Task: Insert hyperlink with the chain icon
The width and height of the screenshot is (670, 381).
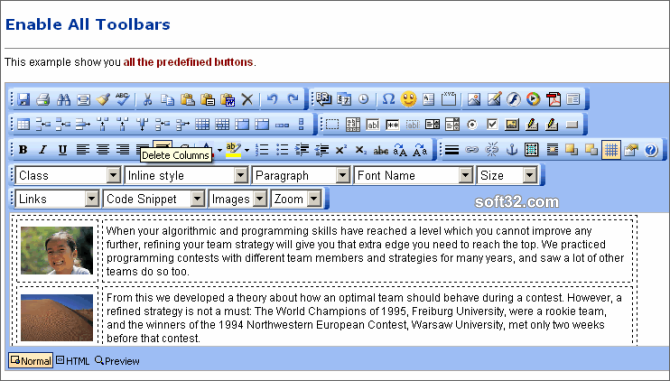Action: click(x=472, y=149)
